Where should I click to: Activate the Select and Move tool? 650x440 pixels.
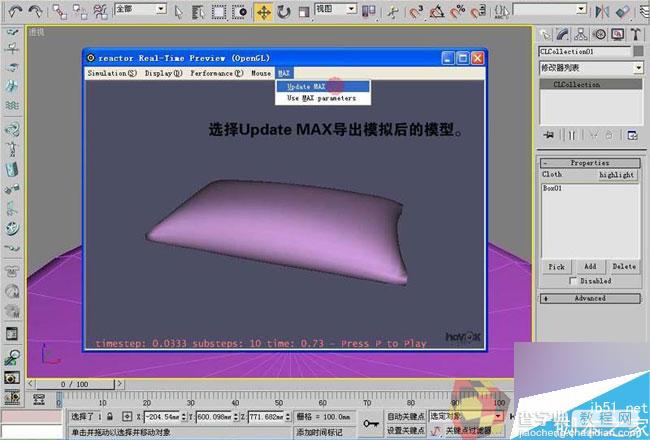pos(264,12)
